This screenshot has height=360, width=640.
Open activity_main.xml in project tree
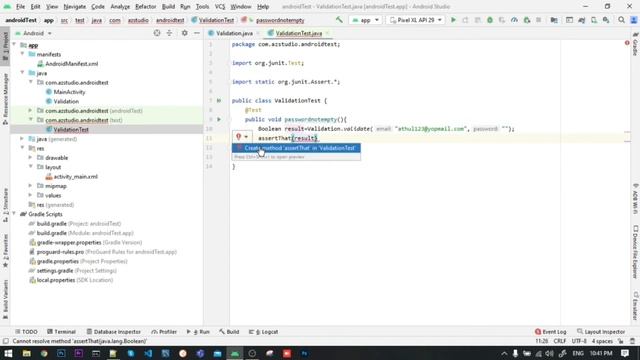76,177
